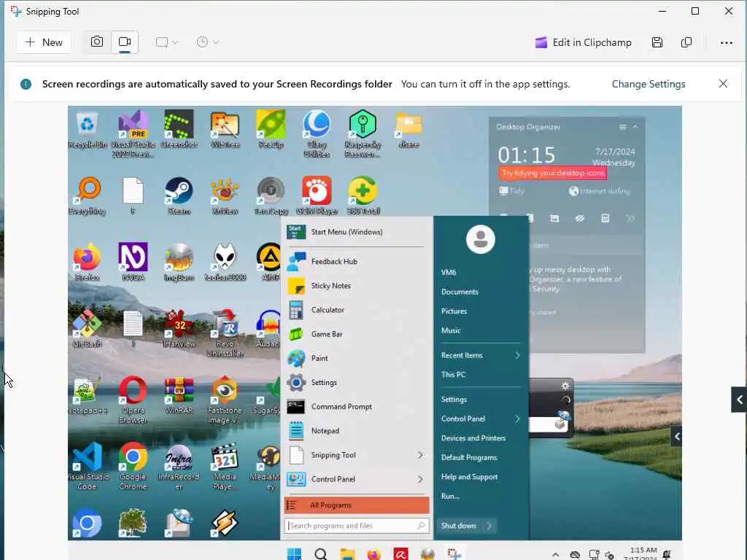
Task: Toggle the hide-icons eye in Desktop Organizer
Action: click(x=579, y=219)
